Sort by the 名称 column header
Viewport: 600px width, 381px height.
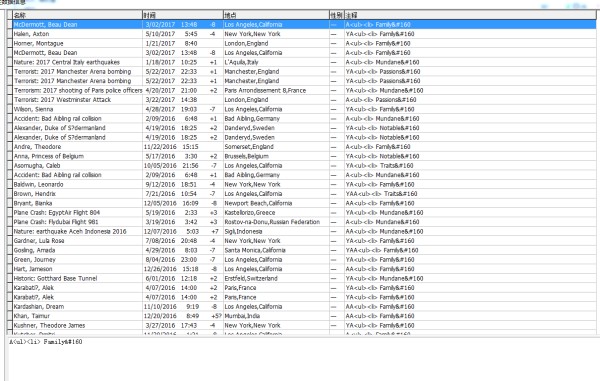click(x=77, y=15)
